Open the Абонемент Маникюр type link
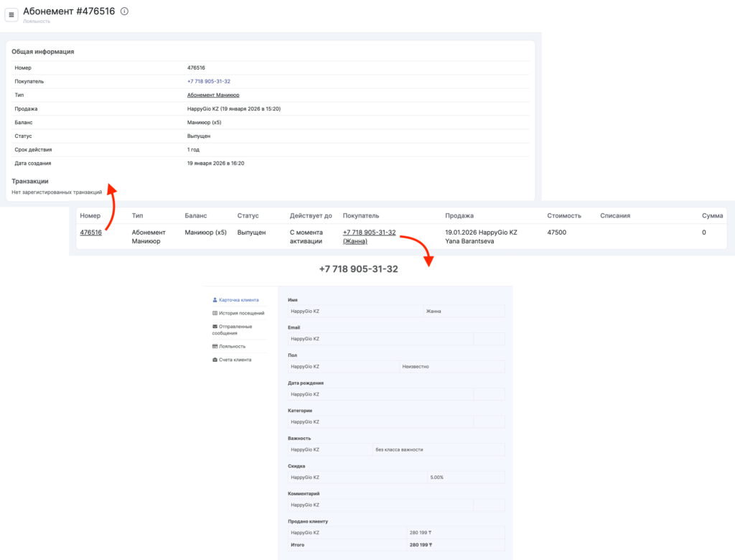The height and width of the screenshot is (560, 735). pos(213,95)
